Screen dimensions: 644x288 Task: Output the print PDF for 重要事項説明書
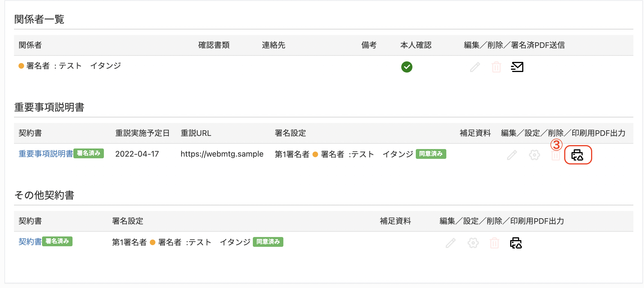point(577,155)
